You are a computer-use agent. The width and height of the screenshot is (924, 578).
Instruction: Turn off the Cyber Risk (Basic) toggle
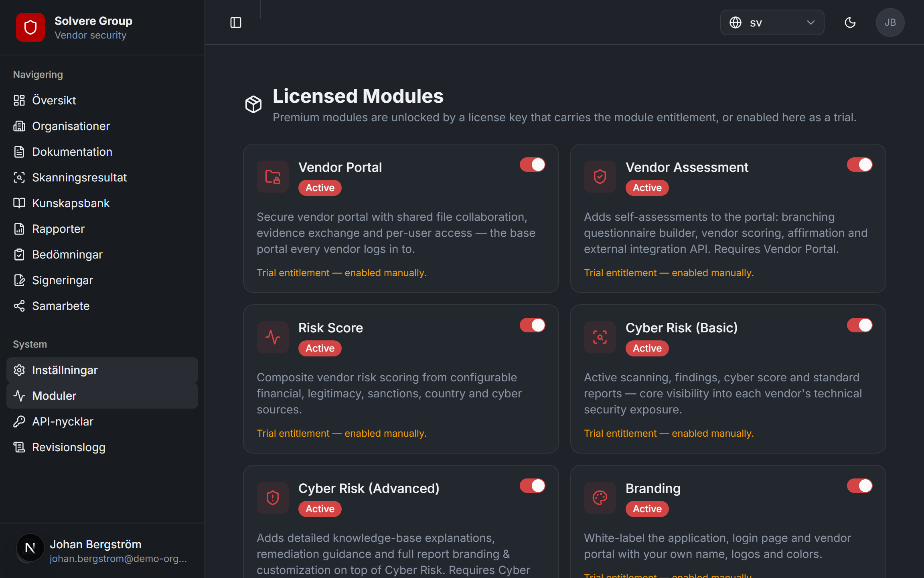[860, 325]
